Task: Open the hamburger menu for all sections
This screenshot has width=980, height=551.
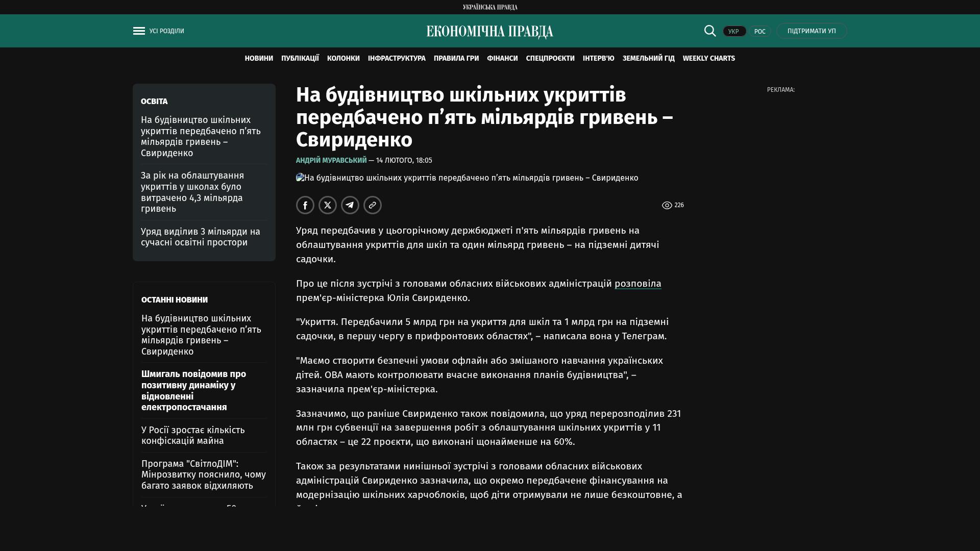Action: point(139,31)
